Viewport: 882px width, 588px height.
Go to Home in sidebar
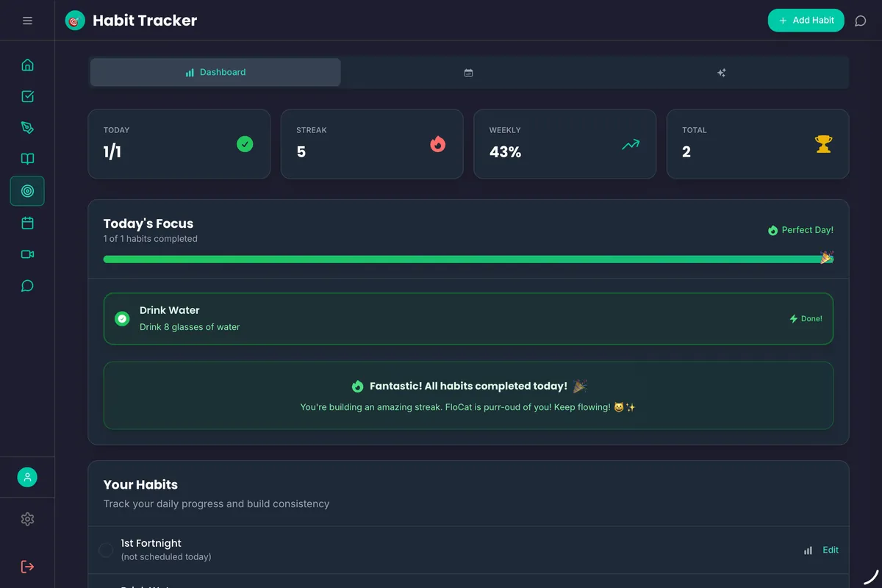tap(27, 65)
